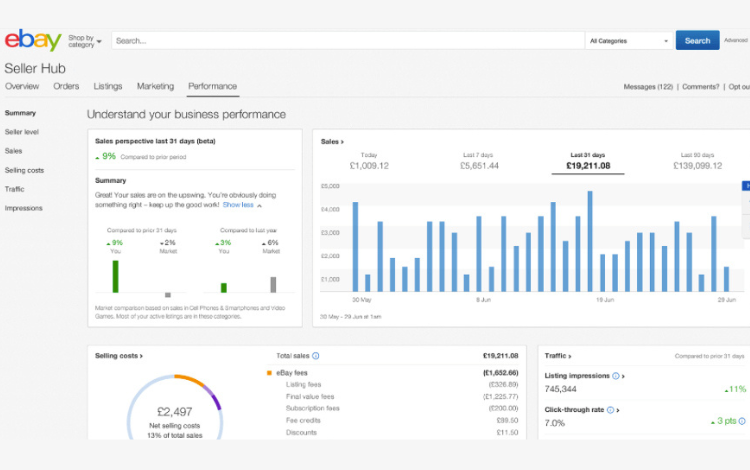The width and height of the screenshot is (750, 470).
Task: Click the orange eBay fees legend marker
Action: point(270,373)
